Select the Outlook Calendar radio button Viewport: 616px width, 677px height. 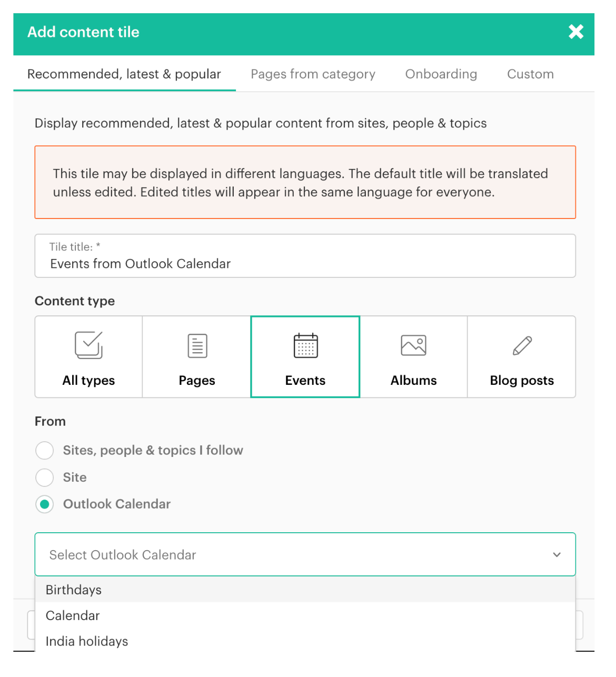tap(45, 504)
